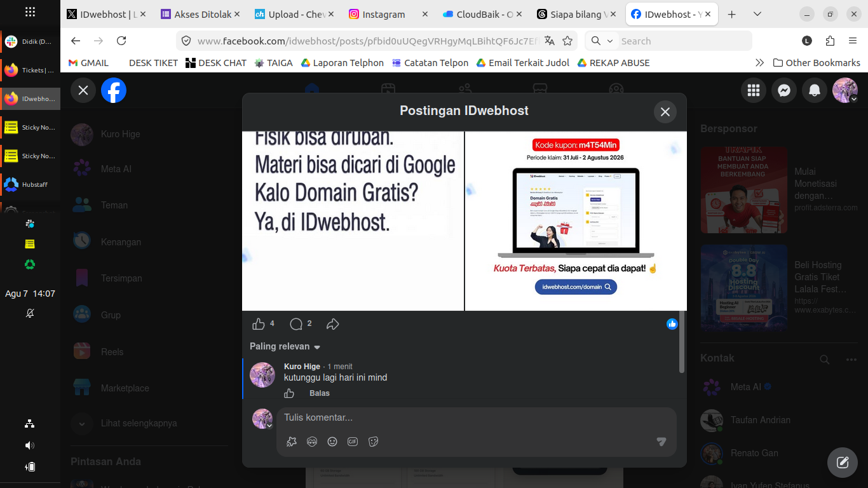This screenshot has height=488, width=868.
Task: Like Kuro Hige's comment
Action: coord(289,393)
